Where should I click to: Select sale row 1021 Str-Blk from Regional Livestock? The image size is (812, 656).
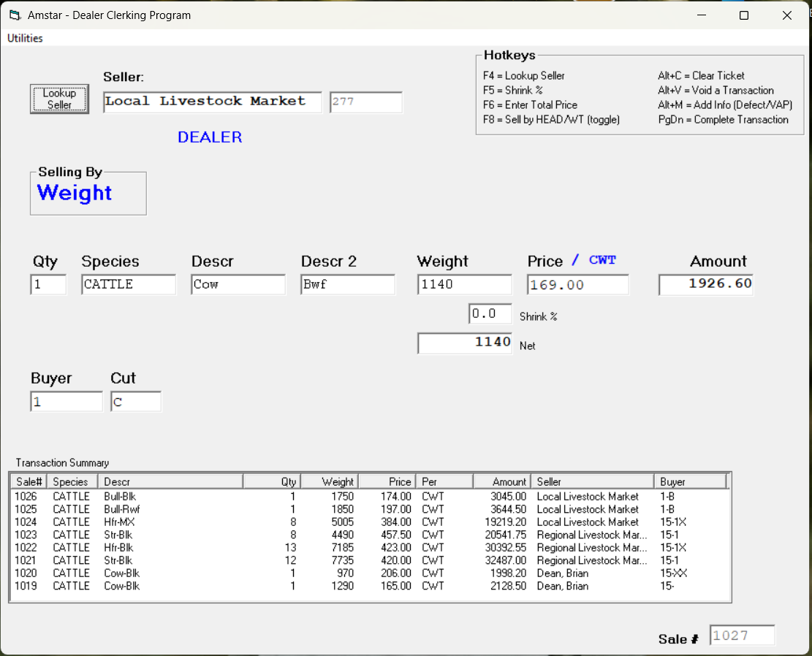point(219,560)
